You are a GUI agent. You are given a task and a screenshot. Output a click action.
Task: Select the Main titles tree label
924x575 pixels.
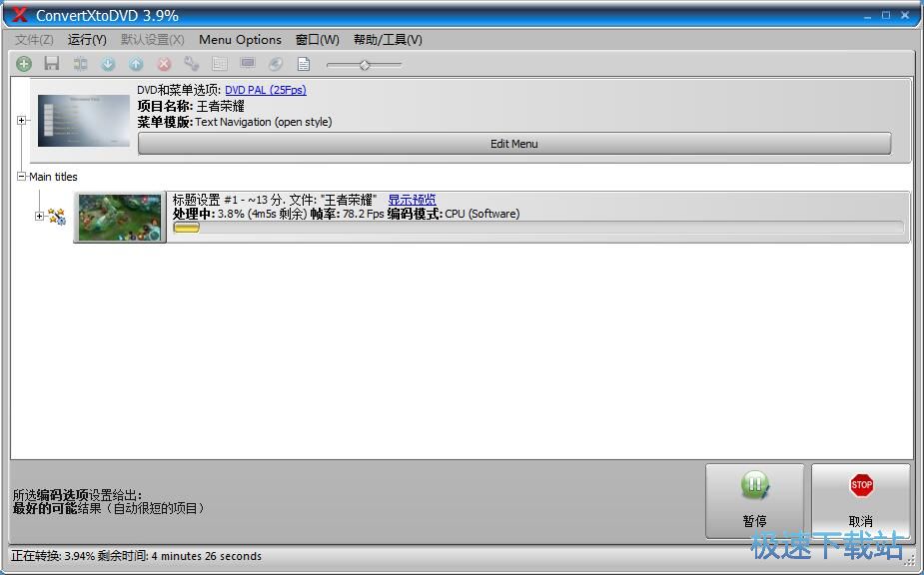(x=53, y=177)
